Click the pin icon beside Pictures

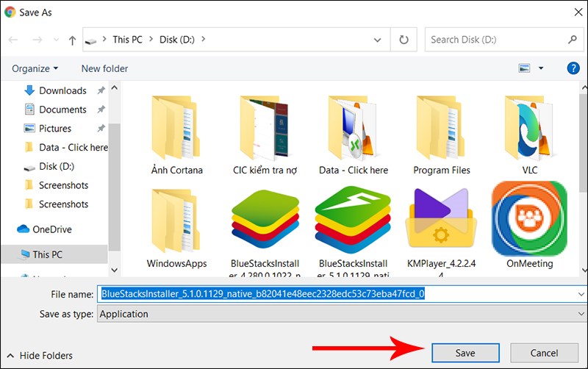(x=101, y=128)
